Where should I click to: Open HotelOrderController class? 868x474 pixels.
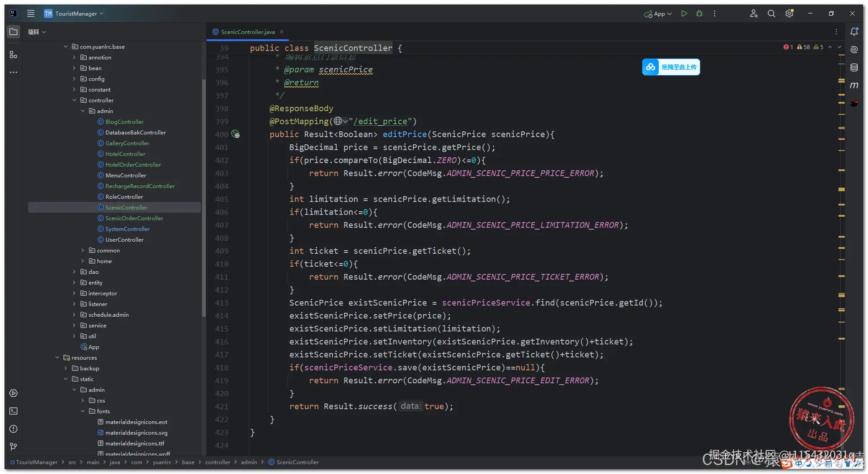point(133,164)
